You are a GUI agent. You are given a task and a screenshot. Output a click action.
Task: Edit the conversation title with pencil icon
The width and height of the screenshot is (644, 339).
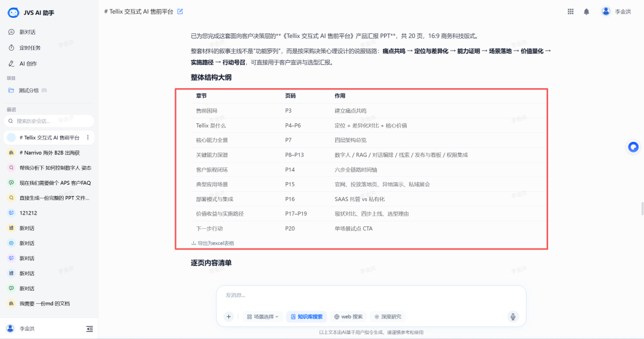click(x=180, y=11)
